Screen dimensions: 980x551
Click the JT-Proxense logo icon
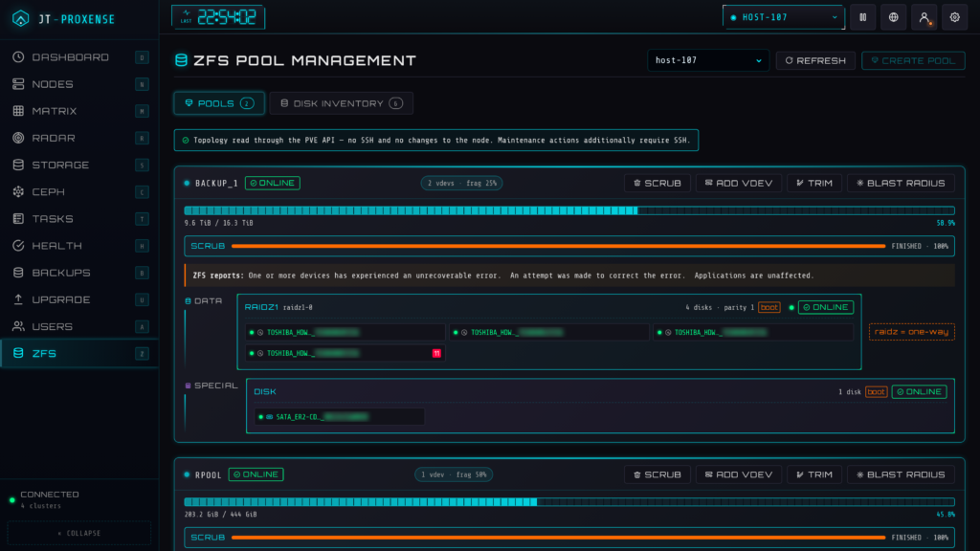pyautogui.click(x=21, y=19)
